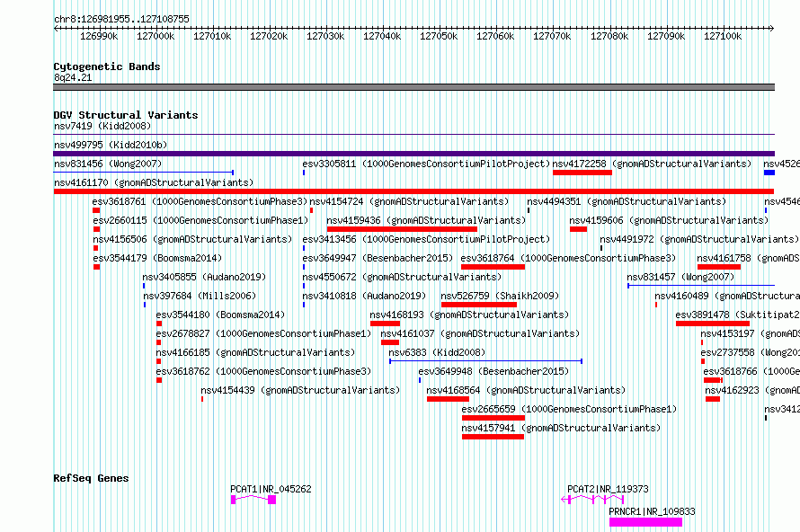The image size is (800, 532).
Task: Click the RefSeq Genes track title
Action: click(x=91, y=478)
